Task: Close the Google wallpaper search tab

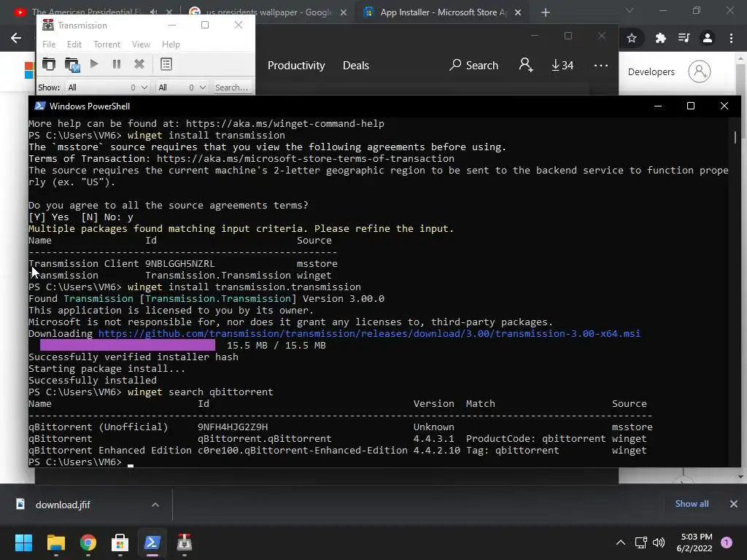Action: (x=344, y=12)
